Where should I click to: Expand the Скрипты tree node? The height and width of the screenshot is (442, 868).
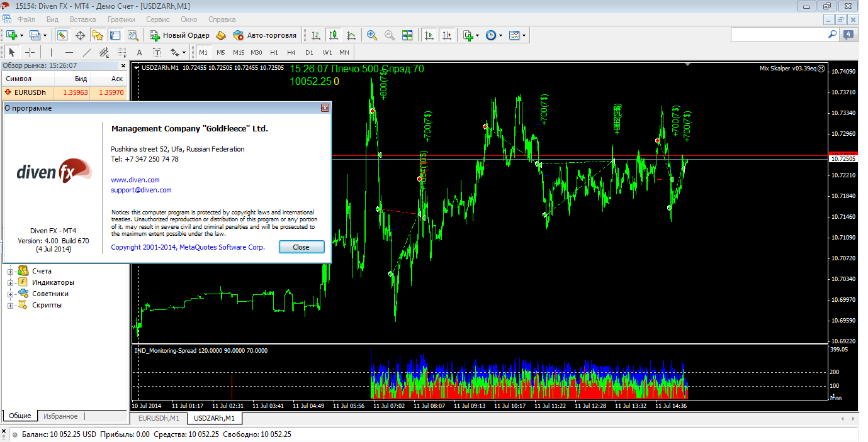point(10,305)
